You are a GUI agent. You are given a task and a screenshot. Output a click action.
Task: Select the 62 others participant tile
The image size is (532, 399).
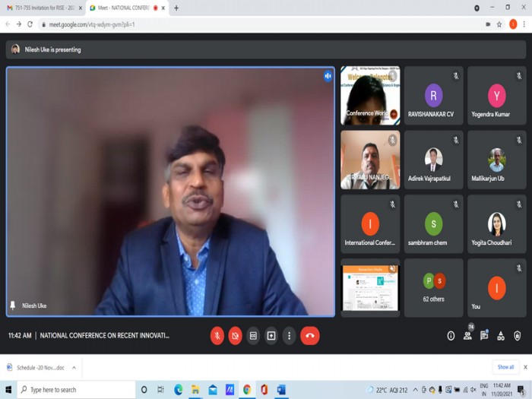[x=434, y=288]
